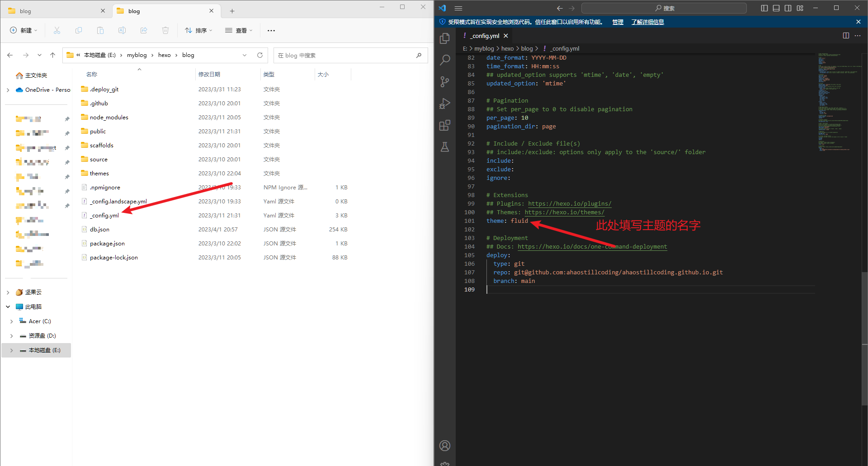
Task: Select the _config.yml file in Explorer
Action: pos(104,216)
